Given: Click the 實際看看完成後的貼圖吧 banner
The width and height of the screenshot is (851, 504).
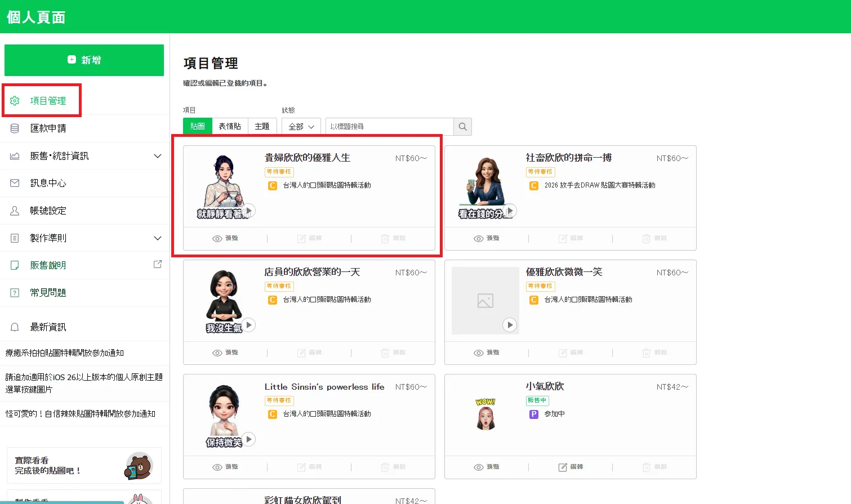Looking at the screenshot, I should coord(84,466).
